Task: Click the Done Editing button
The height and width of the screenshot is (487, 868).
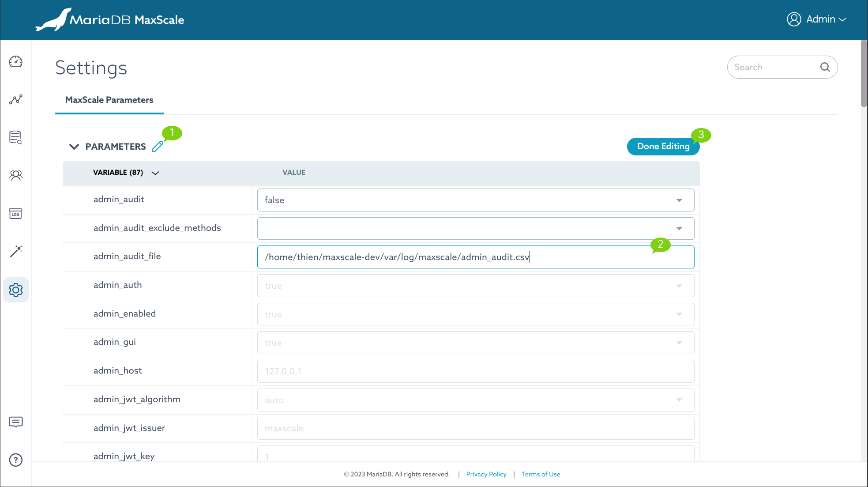Action: coord(663,147)
